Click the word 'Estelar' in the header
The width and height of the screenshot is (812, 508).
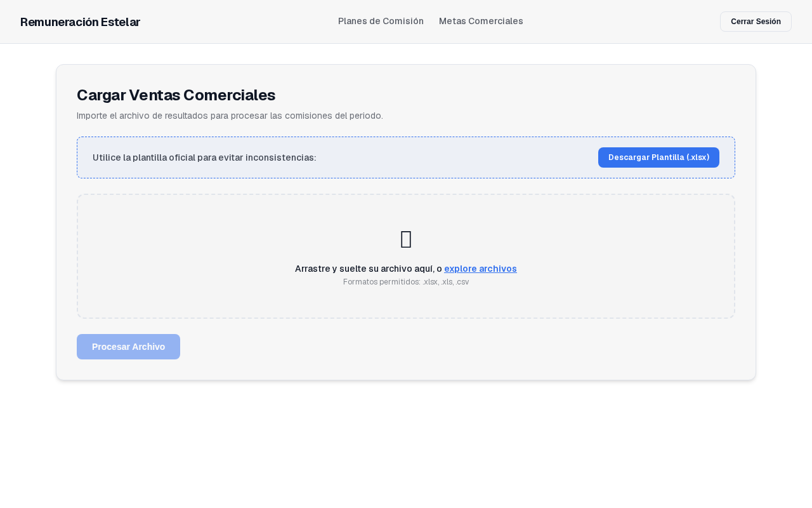pos(121,22)
